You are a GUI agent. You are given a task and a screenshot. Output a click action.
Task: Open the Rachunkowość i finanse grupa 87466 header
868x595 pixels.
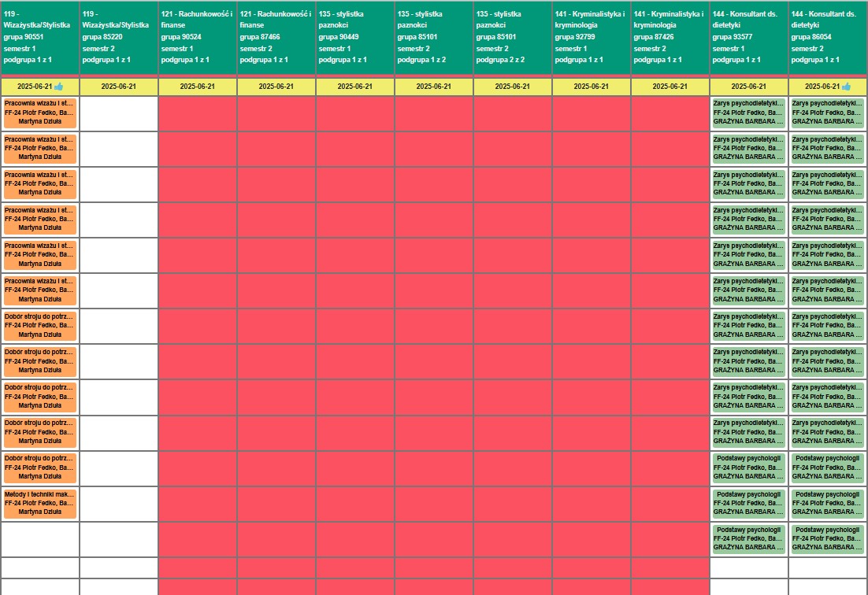[276, 37]
